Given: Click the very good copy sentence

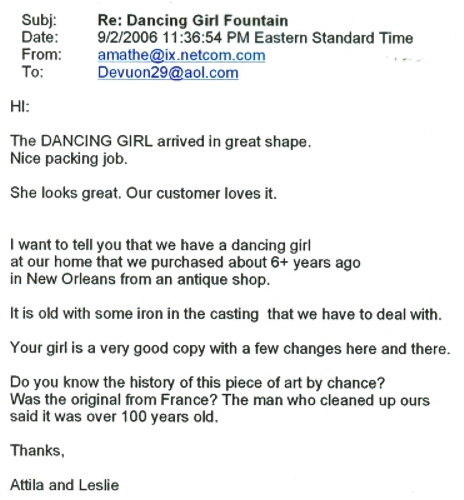Looking at the screenshot, I should [x=230, y=349].
